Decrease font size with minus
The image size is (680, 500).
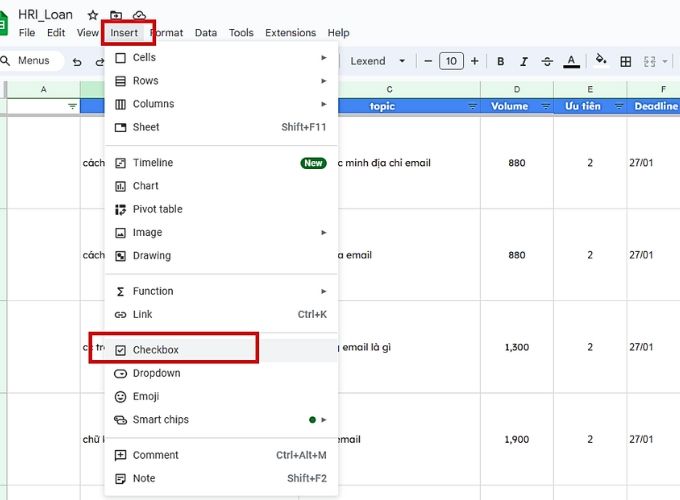pyautogui.click(x=428, y=61)
